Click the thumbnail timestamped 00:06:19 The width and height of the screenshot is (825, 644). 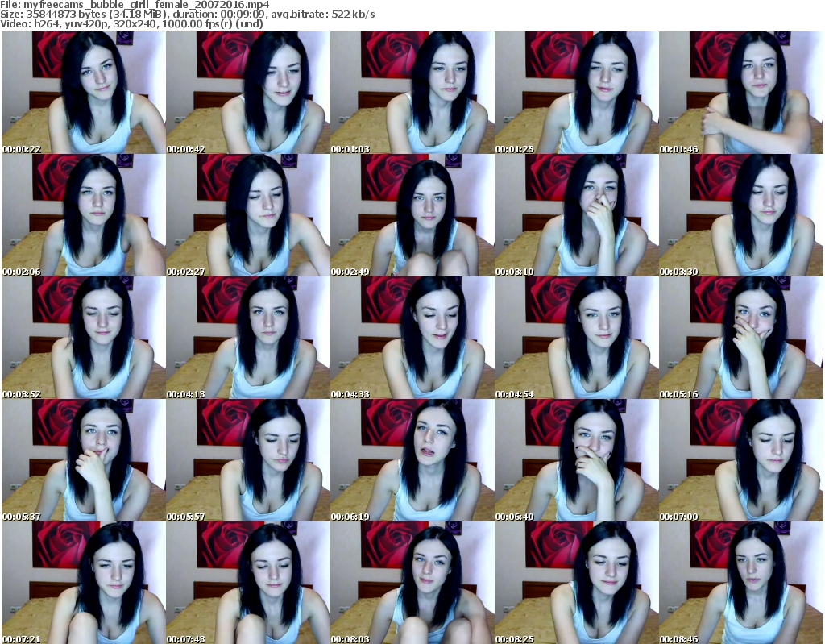(412, 460)
